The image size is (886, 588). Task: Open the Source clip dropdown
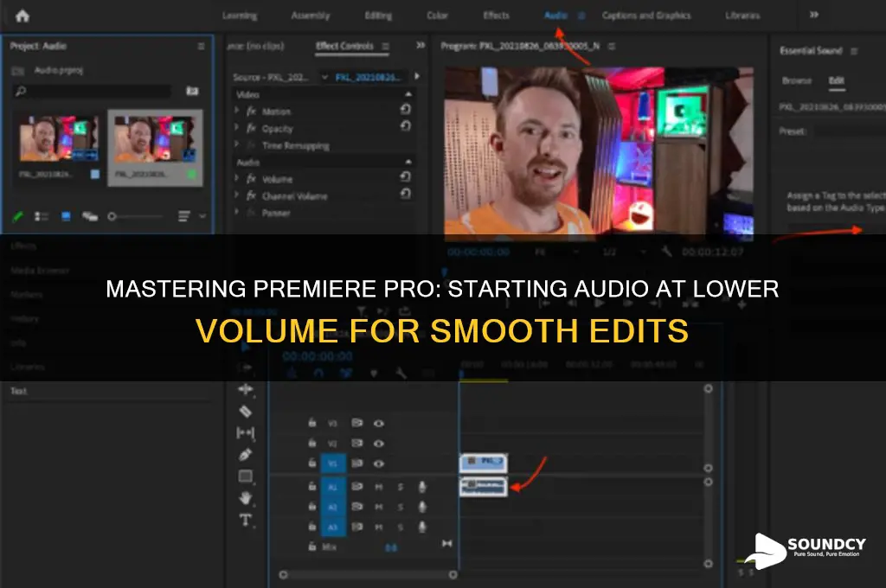325,77
